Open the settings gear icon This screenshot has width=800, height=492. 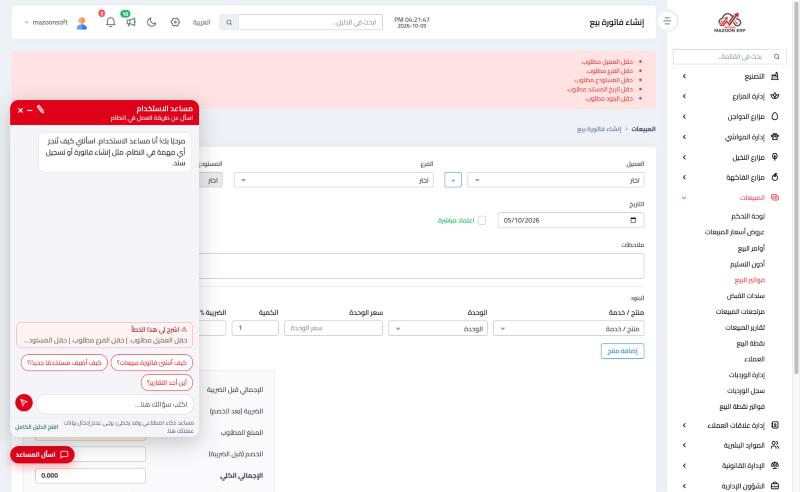pos(175,22)
